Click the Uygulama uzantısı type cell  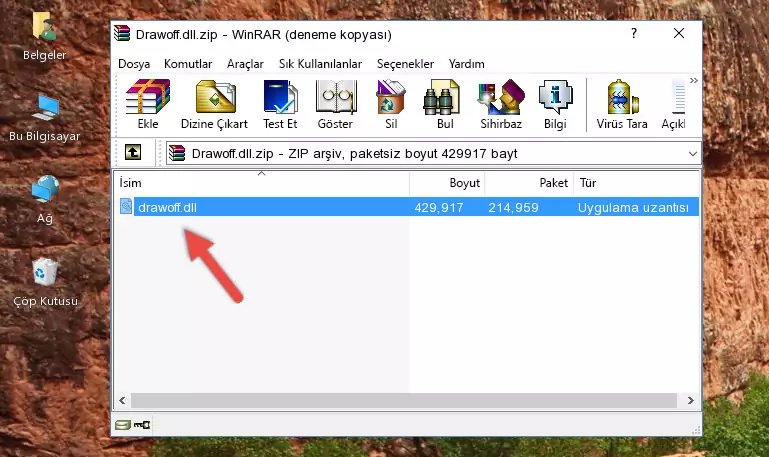click(633, 207)
